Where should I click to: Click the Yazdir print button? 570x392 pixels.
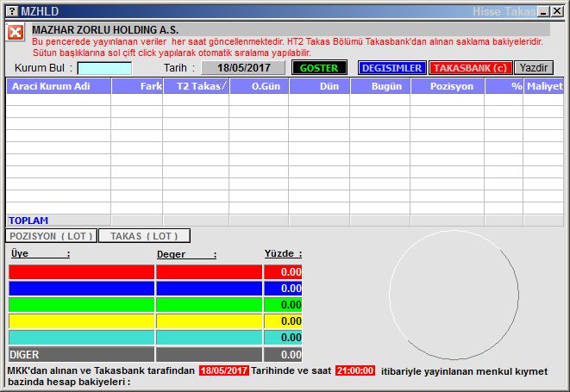pyautogui.click(x=534, y=68)
